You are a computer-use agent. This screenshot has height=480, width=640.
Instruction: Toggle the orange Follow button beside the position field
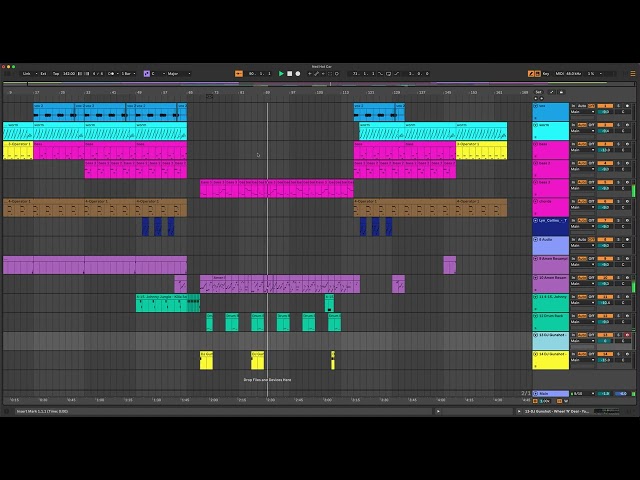pyautogui.click(x=239, y=73)
